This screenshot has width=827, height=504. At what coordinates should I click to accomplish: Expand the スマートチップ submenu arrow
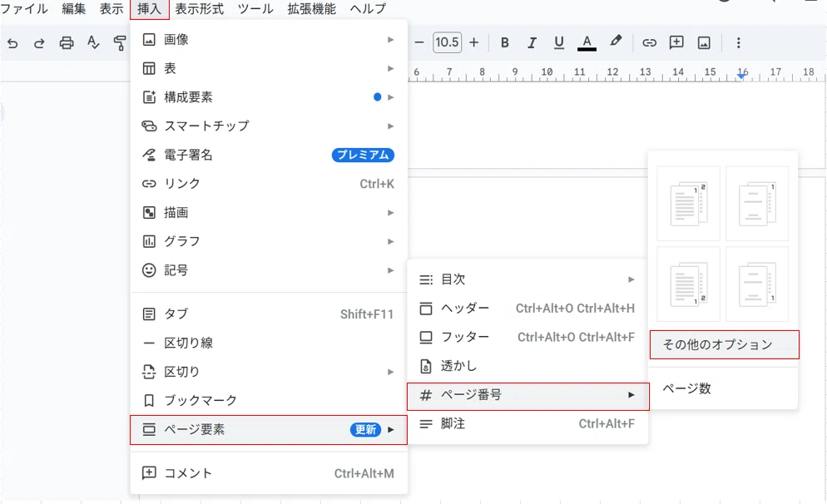[x=390, y=126]
